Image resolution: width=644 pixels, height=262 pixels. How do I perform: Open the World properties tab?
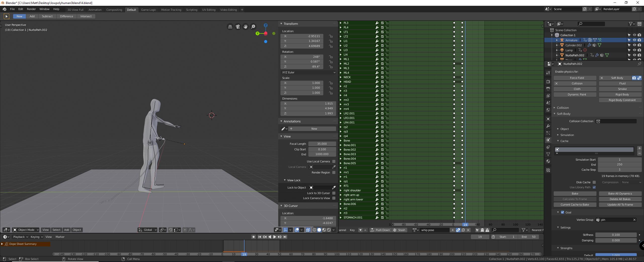click(548, 110)
